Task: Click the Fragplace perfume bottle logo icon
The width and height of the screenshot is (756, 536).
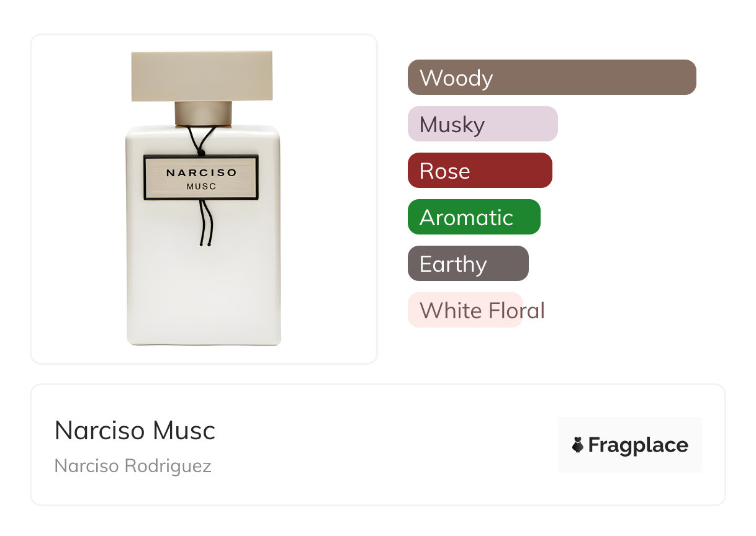Action: point(578,445)
